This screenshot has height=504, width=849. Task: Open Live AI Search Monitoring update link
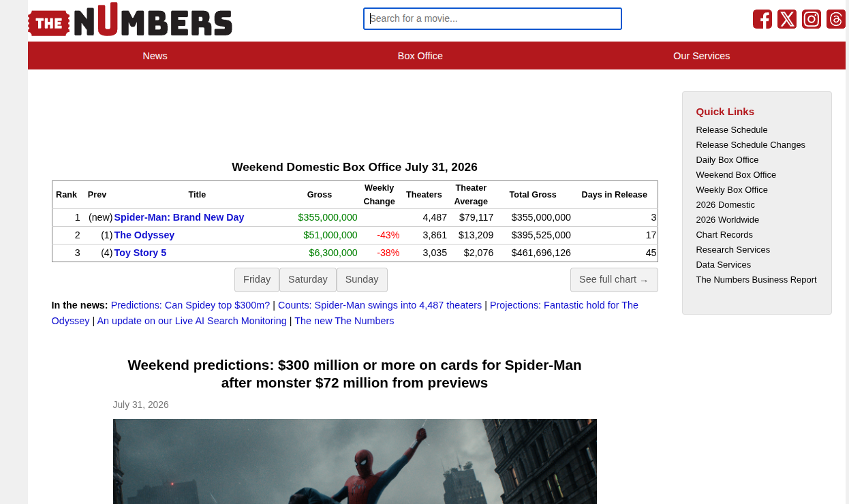pos(191,321)
